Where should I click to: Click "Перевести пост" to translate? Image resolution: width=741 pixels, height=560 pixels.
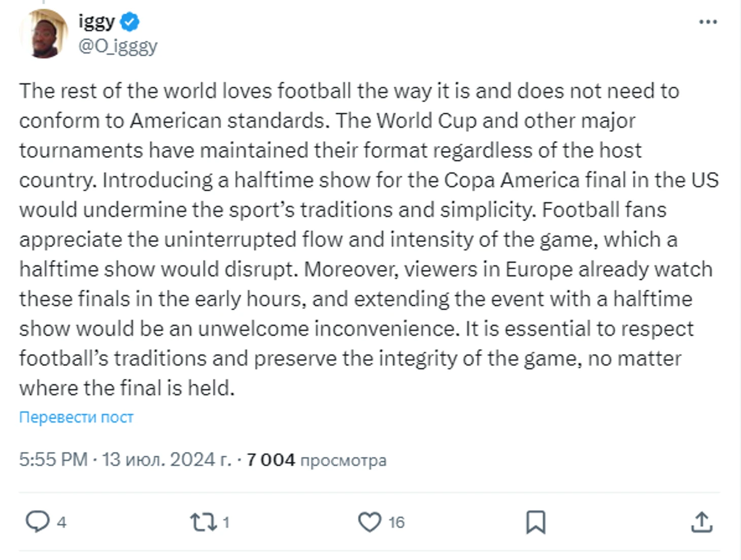pyautogui.click(x=76, y=417)
